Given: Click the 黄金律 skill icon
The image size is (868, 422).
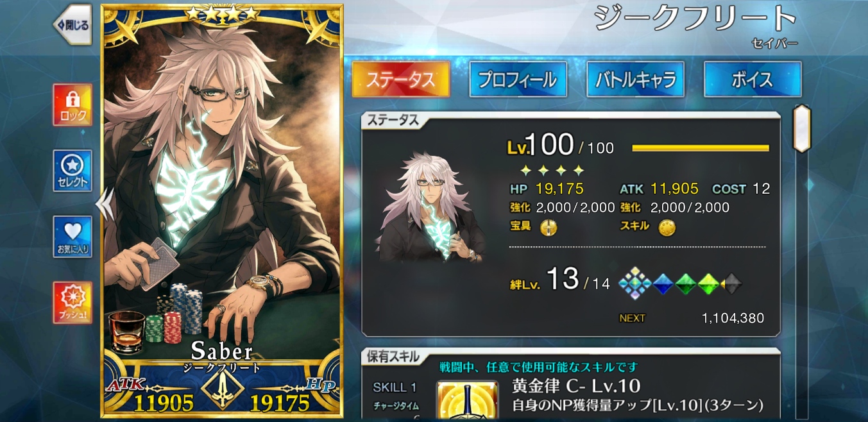Looking at the screenshot, I should point(468,401).
